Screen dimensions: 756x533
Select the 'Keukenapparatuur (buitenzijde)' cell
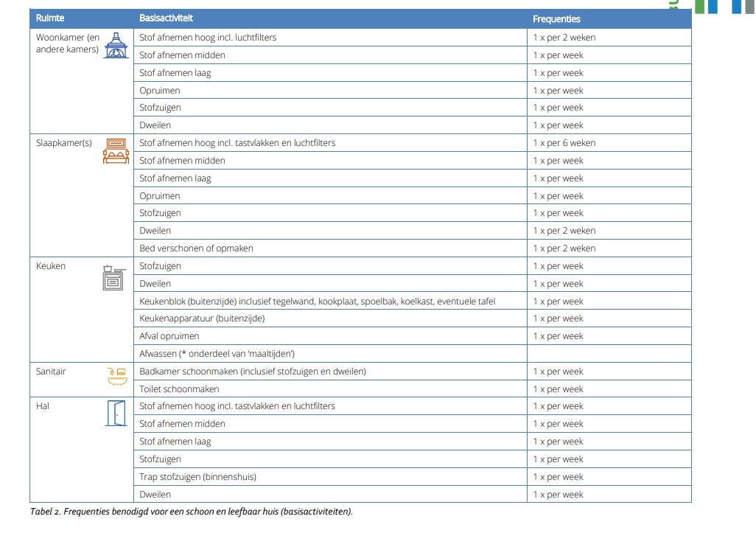tap(202, 318)
